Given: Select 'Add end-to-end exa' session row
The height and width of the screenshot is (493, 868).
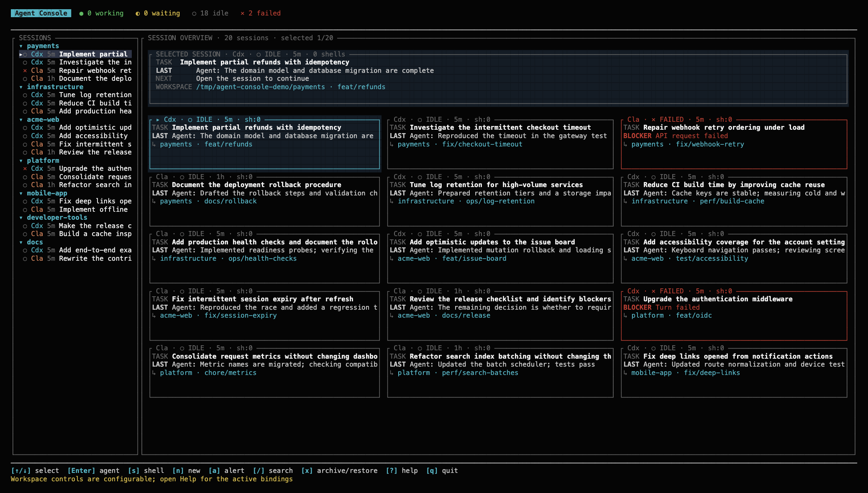Looking at the screenshot, I should 75,250.
